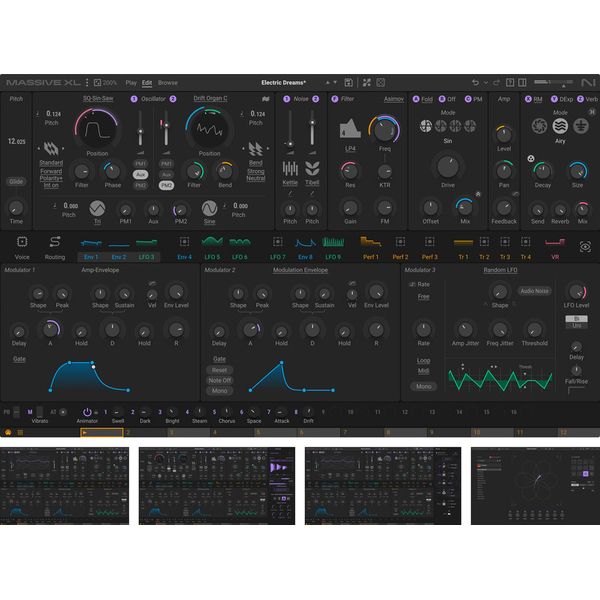Viewport: 600px width, 600px height.
Task: Click the Sine waveform icon
Action: coord(209,209)
